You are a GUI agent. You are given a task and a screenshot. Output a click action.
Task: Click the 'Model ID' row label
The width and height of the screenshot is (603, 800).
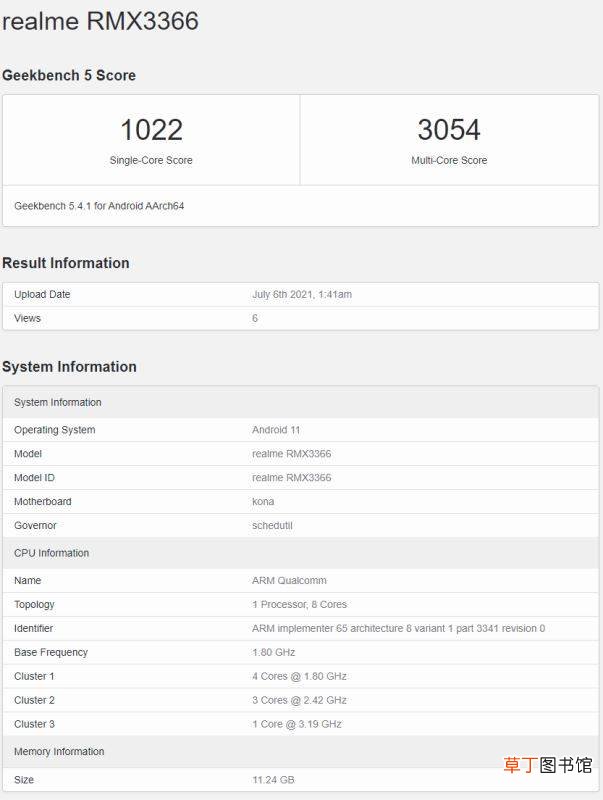(x=34, y=478)
